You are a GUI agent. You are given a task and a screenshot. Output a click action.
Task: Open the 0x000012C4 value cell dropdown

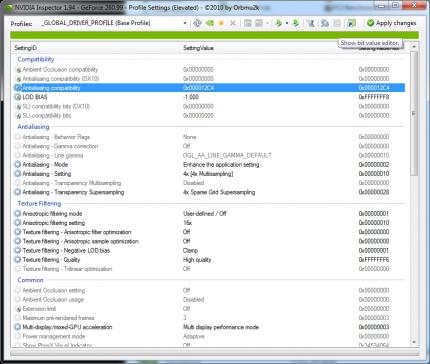(x=199, y=88)
